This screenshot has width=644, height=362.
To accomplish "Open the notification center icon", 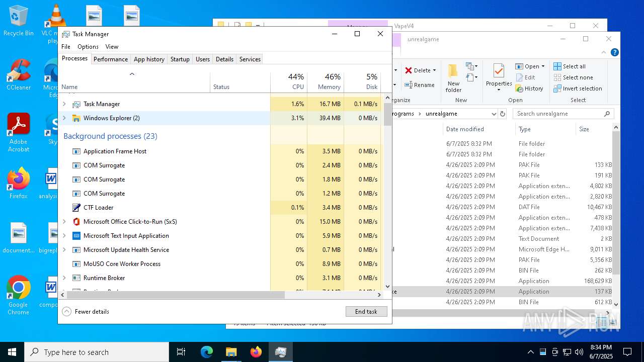I will [x=627, y=352].
